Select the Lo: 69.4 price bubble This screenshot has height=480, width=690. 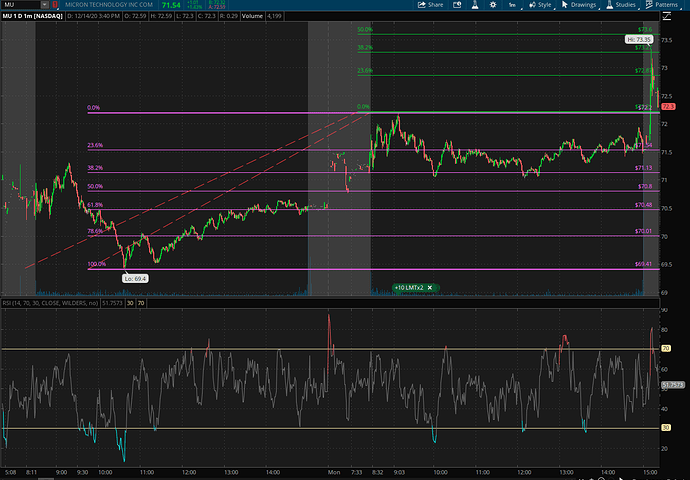click(x=135, y=276)
